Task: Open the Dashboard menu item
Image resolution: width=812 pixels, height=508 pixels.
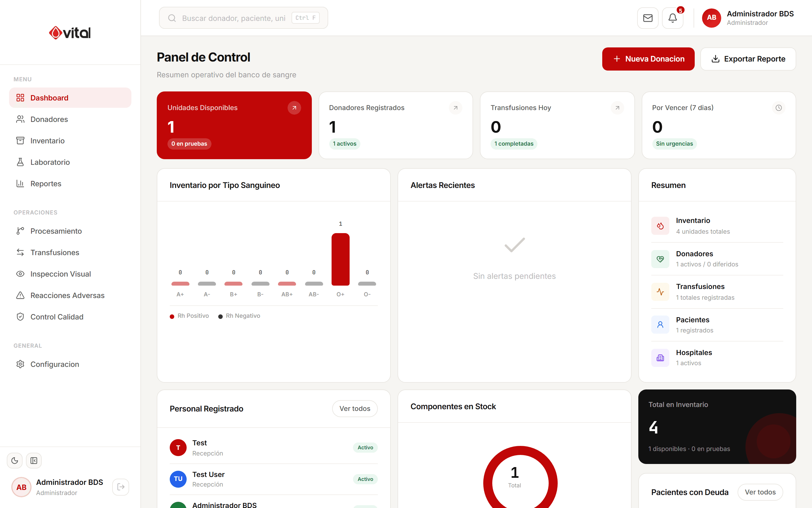Action: coord(70,98)
